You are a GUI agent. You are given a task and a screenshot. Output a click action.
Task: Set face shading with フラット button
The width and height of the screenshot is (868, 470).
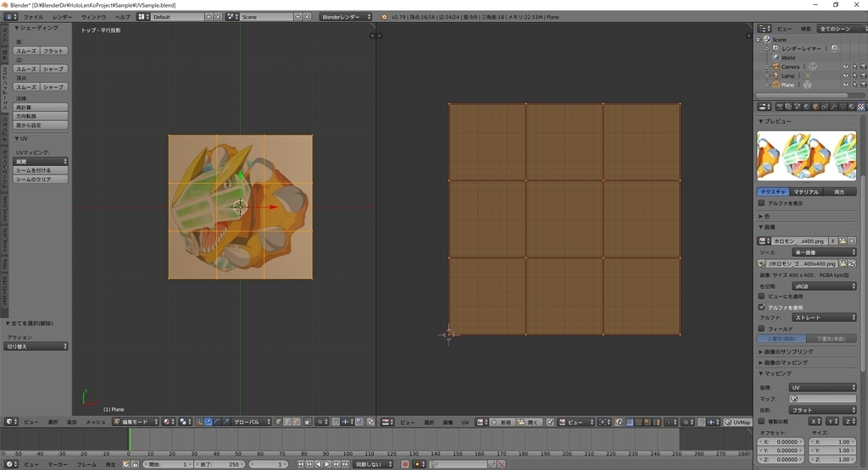[53, 51]
